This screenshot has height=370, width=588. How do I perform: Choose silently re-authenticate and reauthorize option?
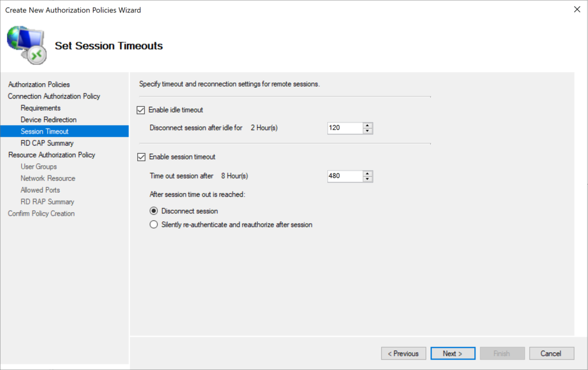[153, 224]
